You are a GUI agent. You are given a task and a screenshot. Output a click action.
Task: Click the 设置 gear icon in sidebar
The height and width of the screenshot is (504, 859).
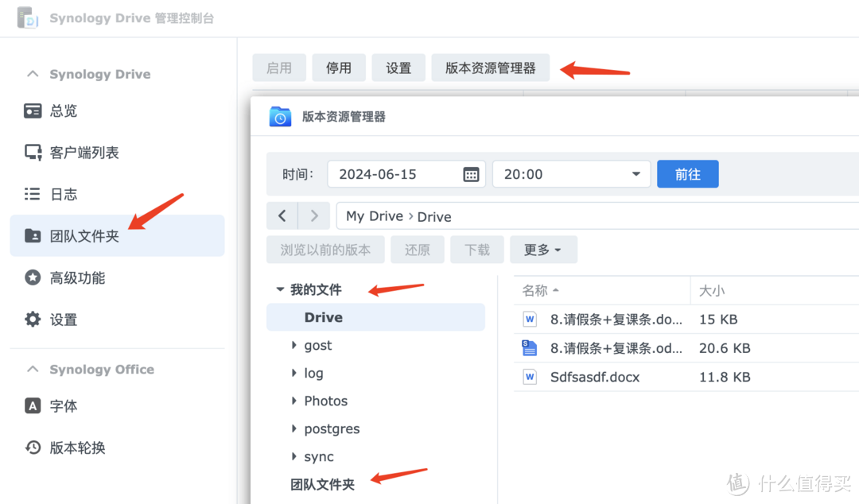[x=33, y=319]
